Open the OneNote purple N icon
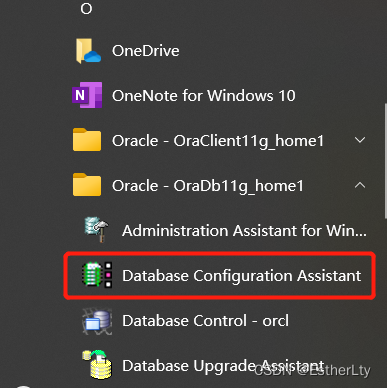Viewport: 387px width, 388px height. click(87, 95)
